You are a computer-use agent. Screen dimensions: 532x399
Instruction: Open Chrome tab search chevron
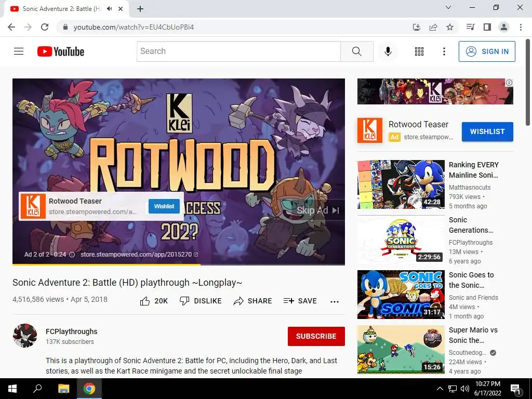[448, 7]
